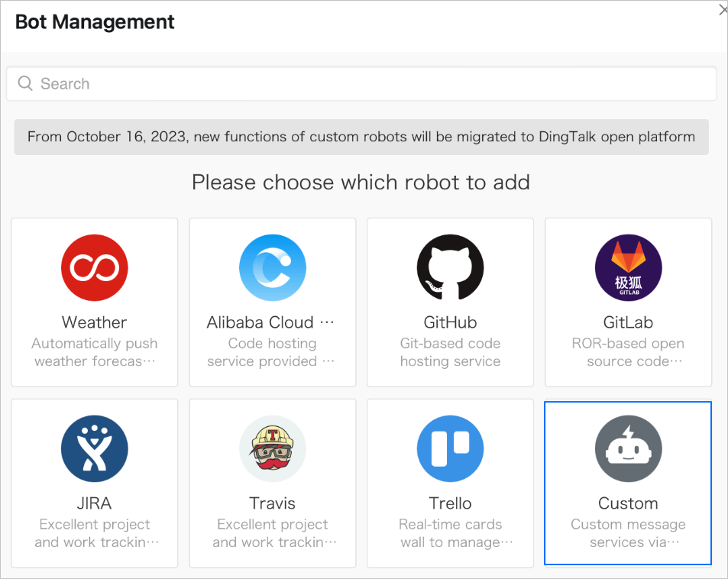Select the Trello board icon
The height and width of the screenshot is (579, 728).
pyautogui.click(x=451, y=448)
